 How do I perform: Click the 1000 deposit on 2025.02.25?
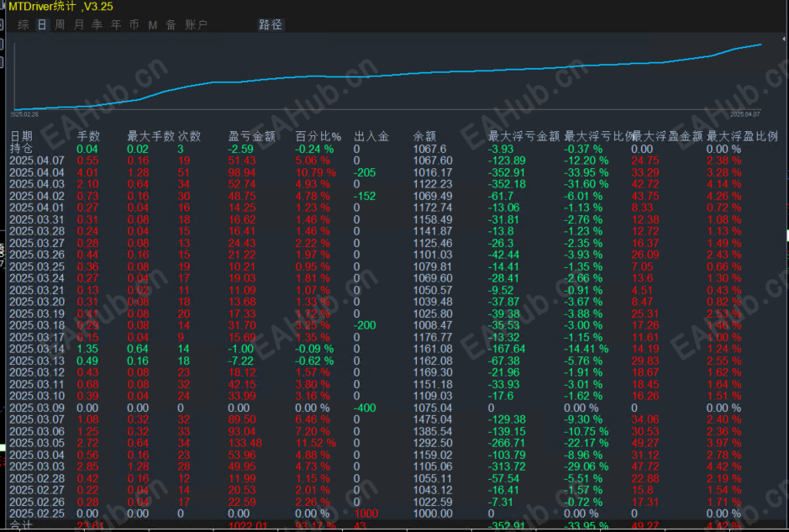[366, 514]
